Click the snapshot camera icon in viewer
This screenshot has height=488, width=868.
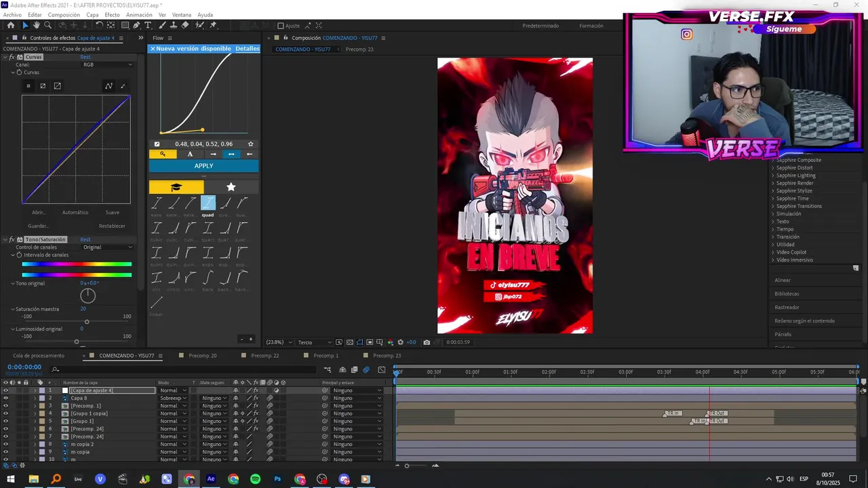pyautogui.click(x=427, y=342)
